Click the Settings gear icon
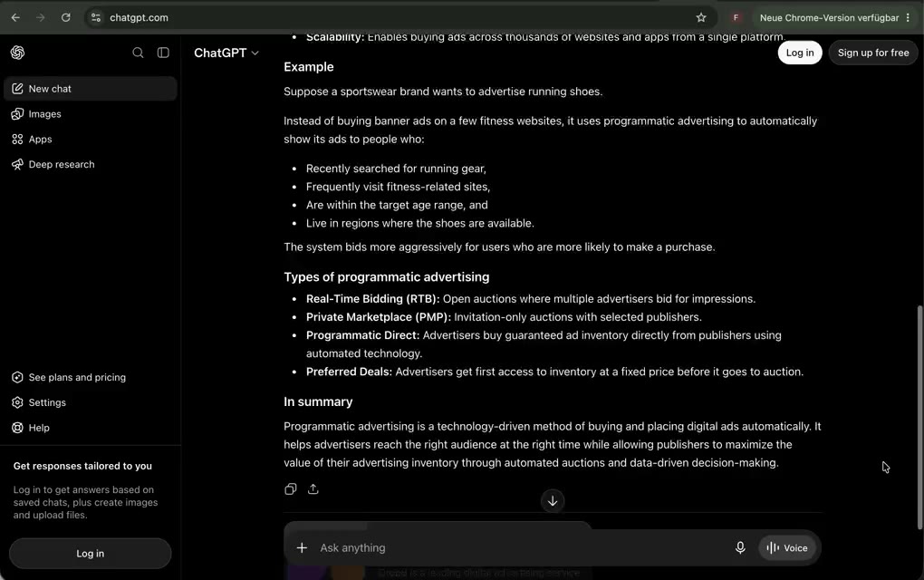 click(x=18, y=402)
